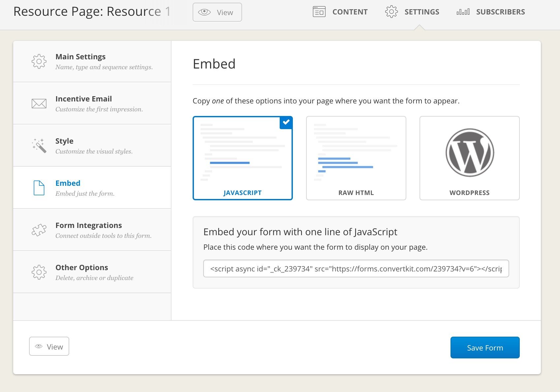The width and height of the screenshot is (560, 392).
Task: Click the Embed document icon
Action: pos(39,188)
